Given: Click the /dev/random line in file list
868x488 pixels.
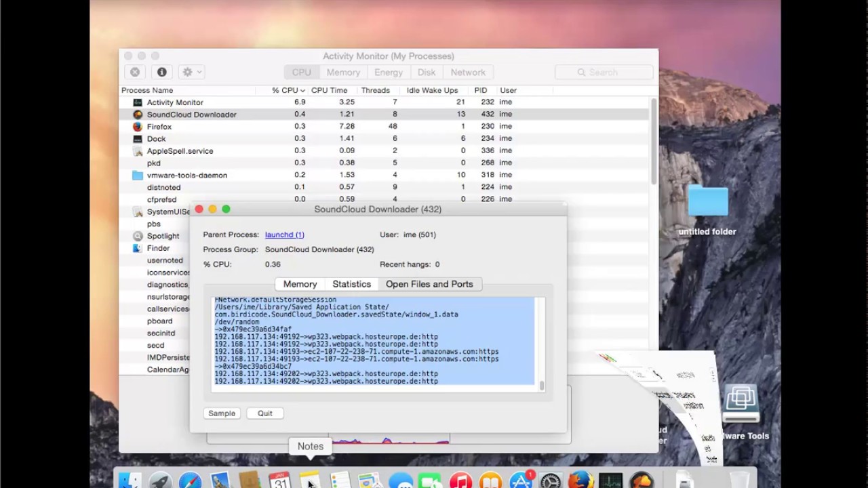Looking at the screenshot, I should (237, 322).
